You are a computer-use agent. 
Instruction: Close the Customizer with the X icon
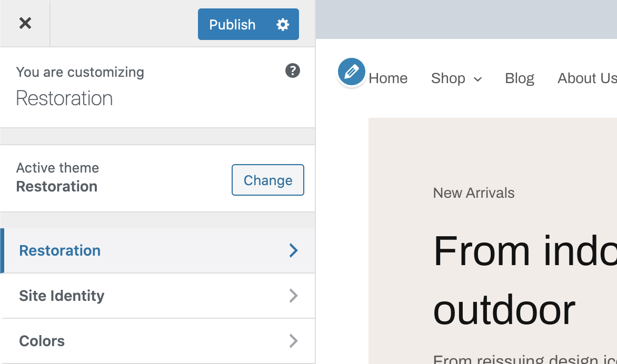25,23
